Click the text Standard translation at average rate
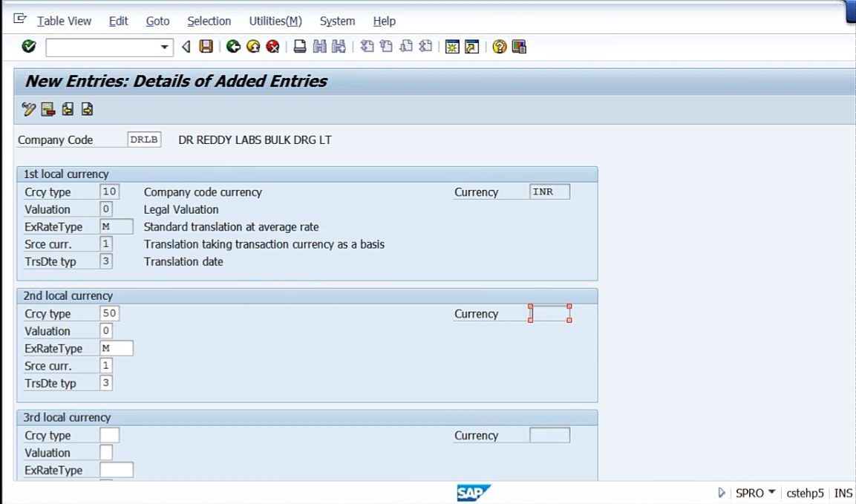 pos(232,227)
